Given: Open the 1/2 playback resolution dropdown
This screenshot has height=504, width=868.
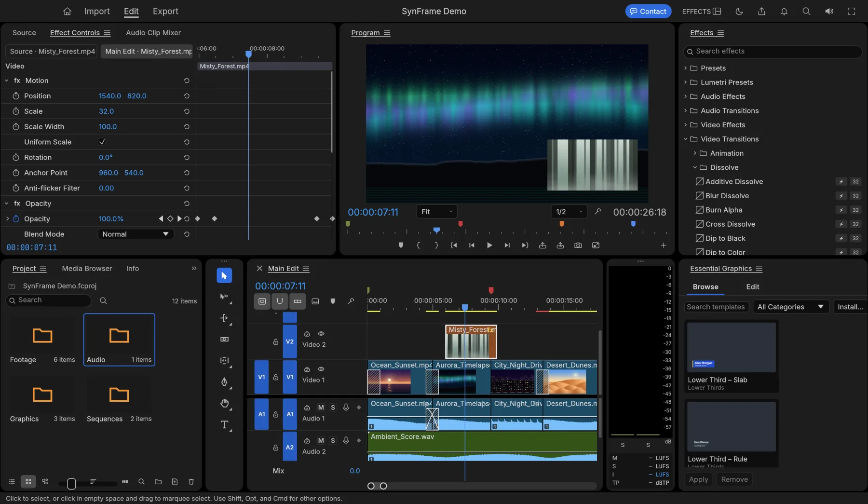Looking at the screenshot, I should 569,212.
